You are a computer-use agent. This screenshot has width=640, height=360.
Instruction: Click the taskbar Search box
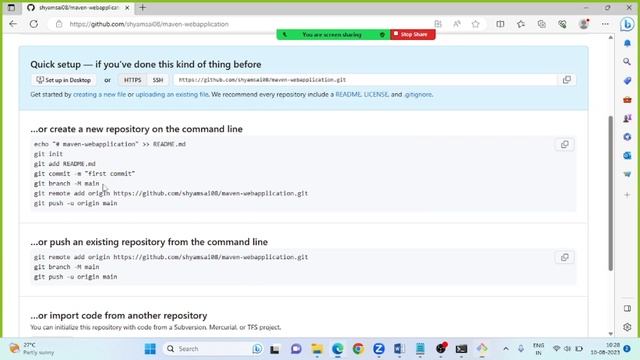(x=214, y=349)
